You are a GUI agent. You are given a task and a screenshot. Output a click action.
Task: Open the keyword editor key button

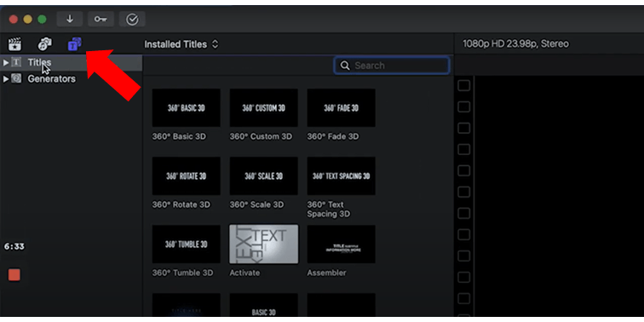click(101, 20)
